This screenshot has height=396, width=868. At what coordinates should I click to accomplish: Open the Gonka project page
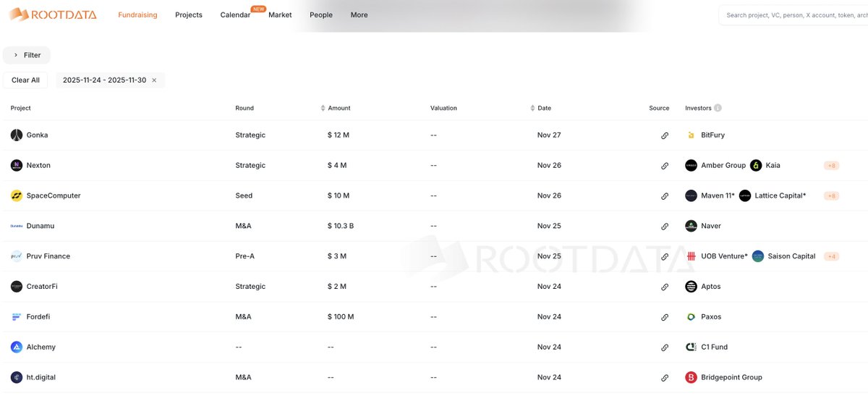click(37, 135)
